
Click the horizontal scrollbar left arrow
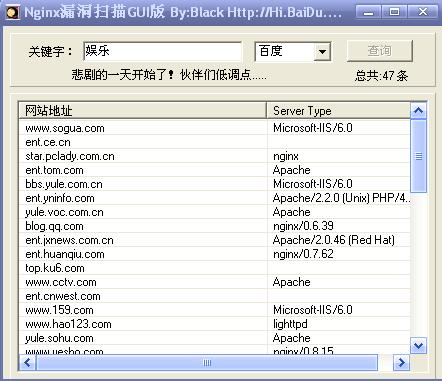28,362
